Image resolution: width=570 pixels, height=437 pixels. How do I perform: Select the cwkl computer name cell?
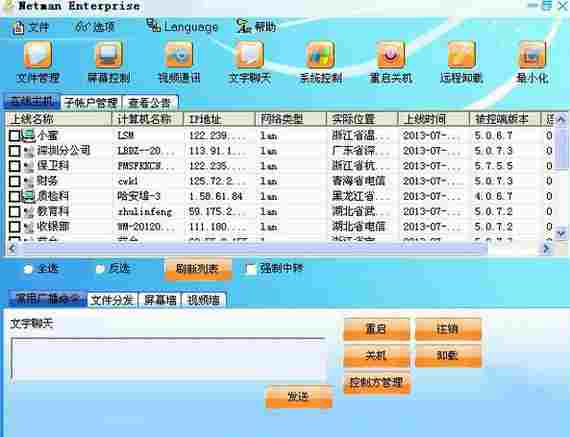128,181
